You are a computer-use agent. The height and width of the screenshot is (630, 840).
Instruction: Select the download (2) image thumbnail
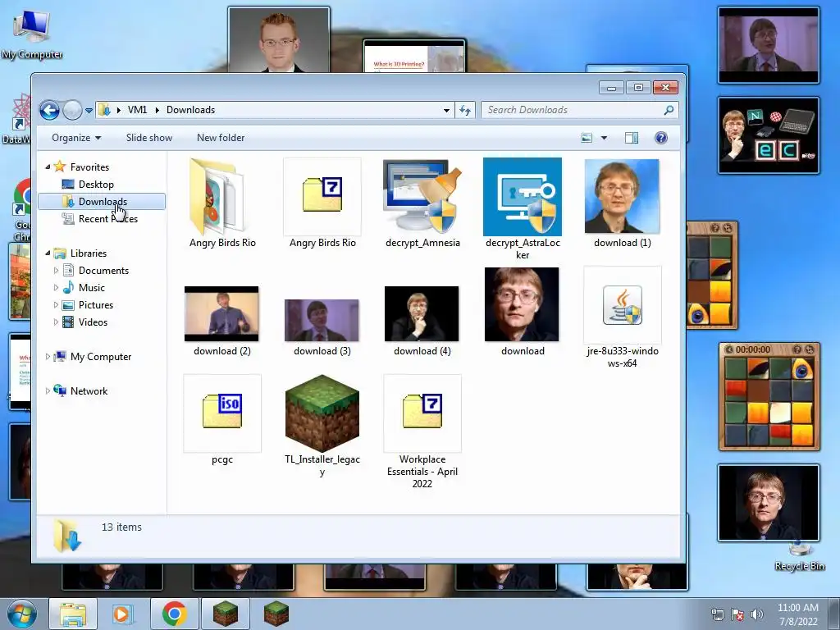pos(221,314)
